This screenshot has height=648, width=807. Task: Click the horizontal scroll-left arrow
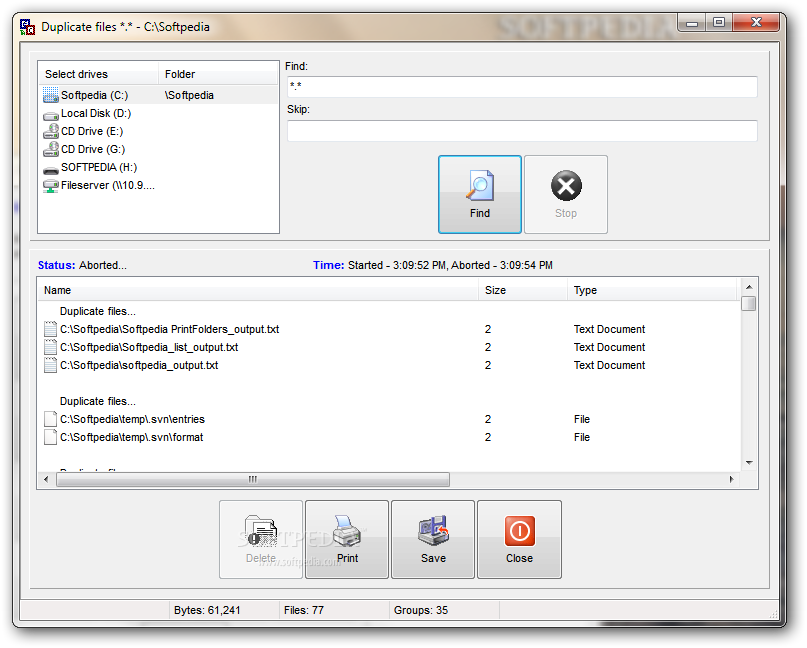(46, 480)
